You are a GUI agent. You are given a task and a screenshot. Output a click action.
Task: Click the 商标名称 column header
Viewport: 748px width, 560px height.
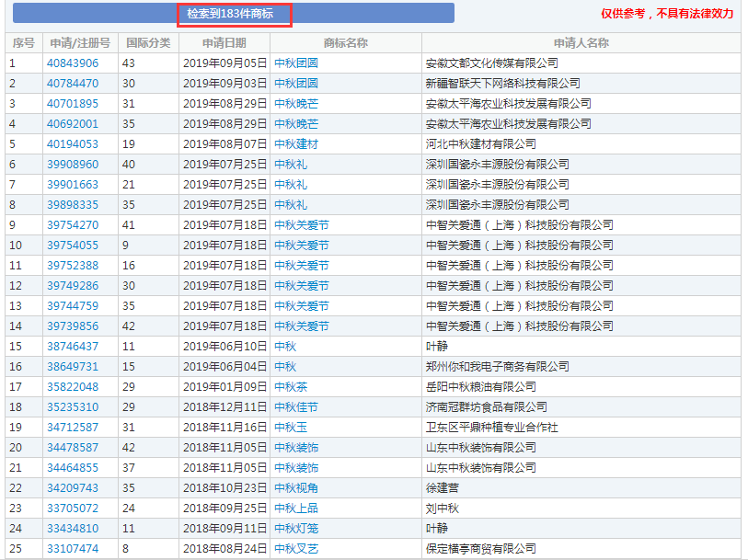[346, 43]
